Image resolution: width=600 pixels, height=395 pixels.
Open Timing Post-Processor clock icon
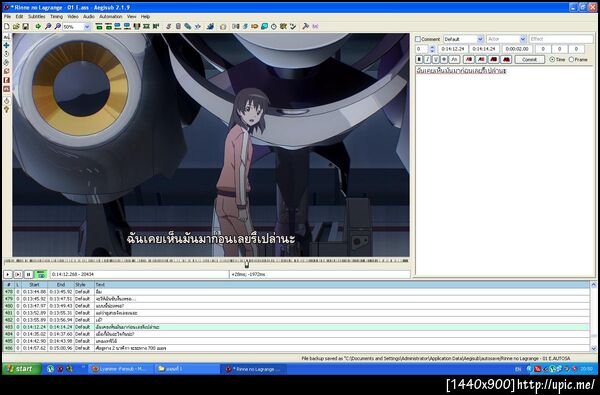coord(274,26)
